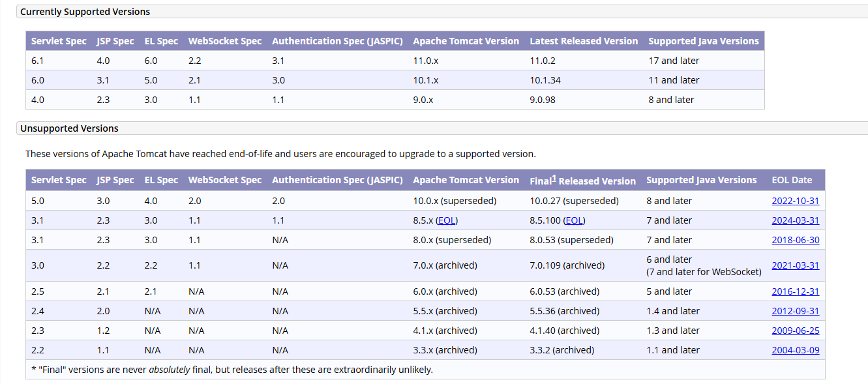The width and height of the screenshot is (868, 384).
Task: Click '8.0.x (superseded)' version cell
Action: [452, 240]
